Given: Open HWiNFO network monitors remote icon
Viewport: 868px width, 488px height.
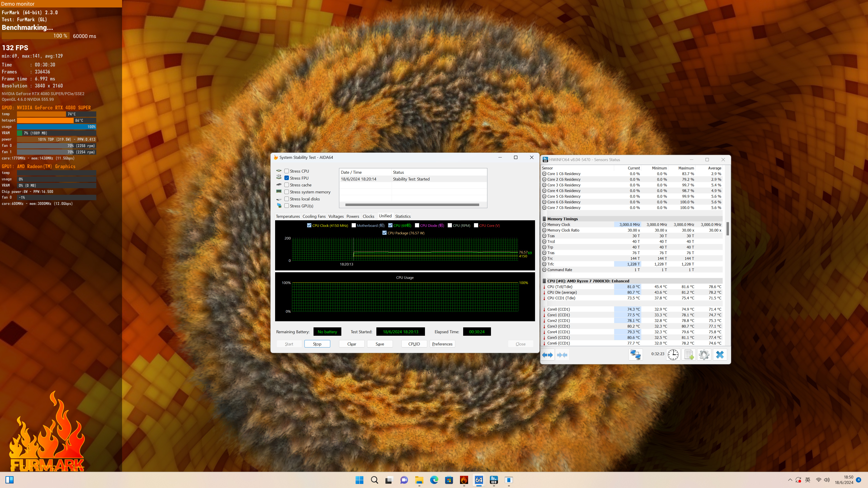Looking at the screenshot, I should point(635,355).
